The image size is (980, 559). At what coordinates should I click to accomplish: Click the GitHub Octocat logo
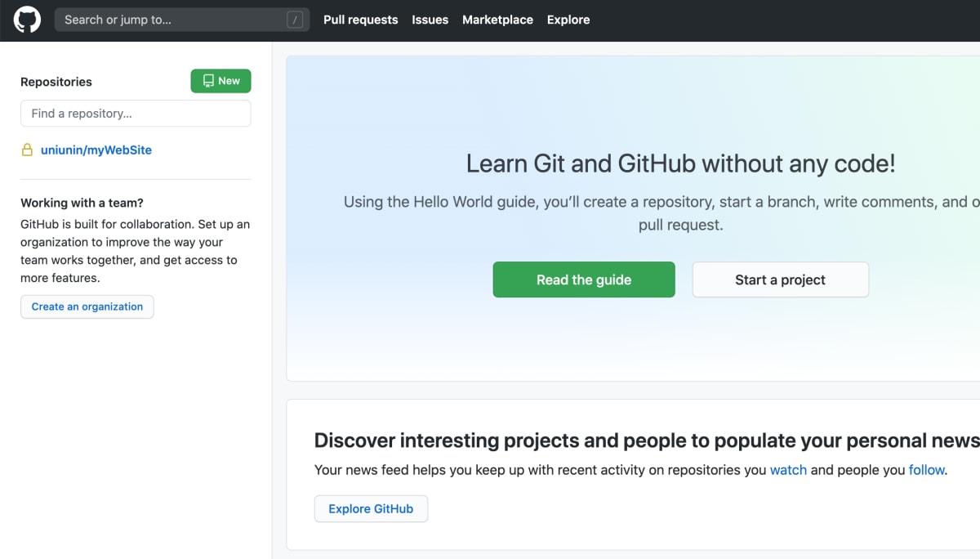click(x=27, y=20)
